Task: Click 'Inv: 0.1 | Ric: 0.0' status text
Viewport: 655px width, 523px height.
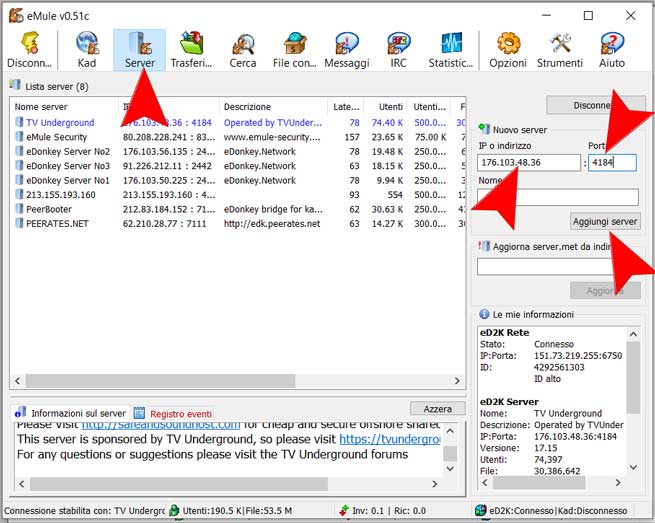Action: pyautogui.click(x=389, y=510)
